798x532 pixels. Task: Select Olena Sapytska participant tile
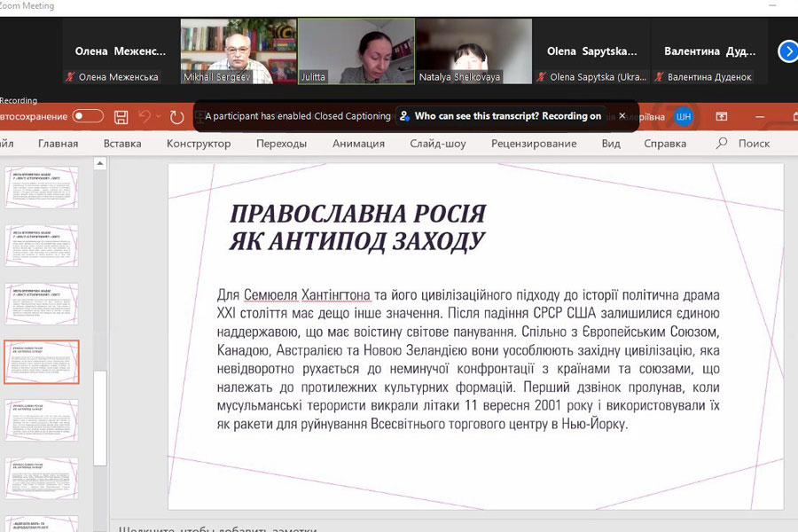coord(591,51)
